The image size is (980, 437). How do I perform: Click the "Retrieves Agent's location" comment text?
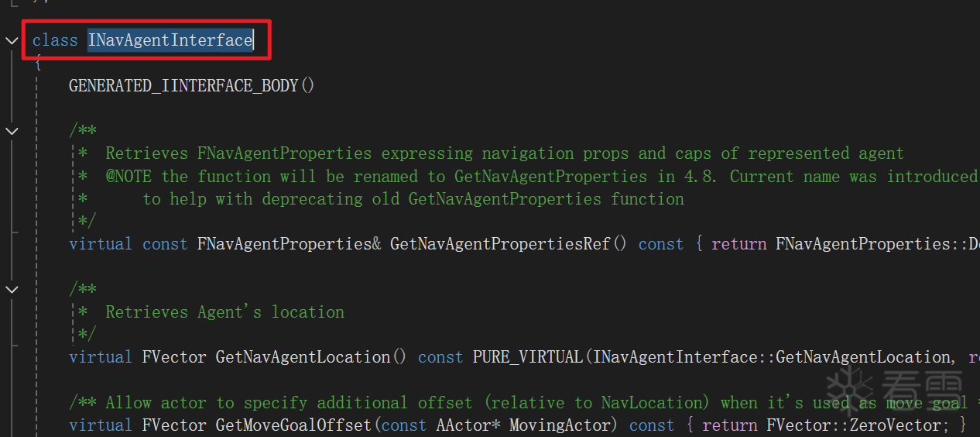[x=224, y=312]
